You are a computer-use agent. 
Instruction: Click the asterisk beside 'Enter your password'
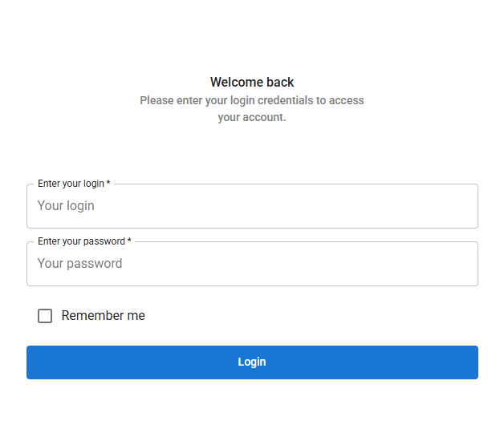[x=129, y=241]
